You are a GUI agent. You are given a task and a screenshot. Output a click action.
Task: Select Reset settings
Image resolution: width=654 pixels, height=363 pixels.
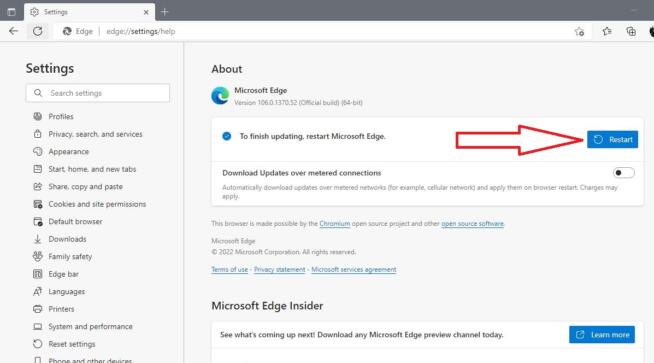point(72,344)
